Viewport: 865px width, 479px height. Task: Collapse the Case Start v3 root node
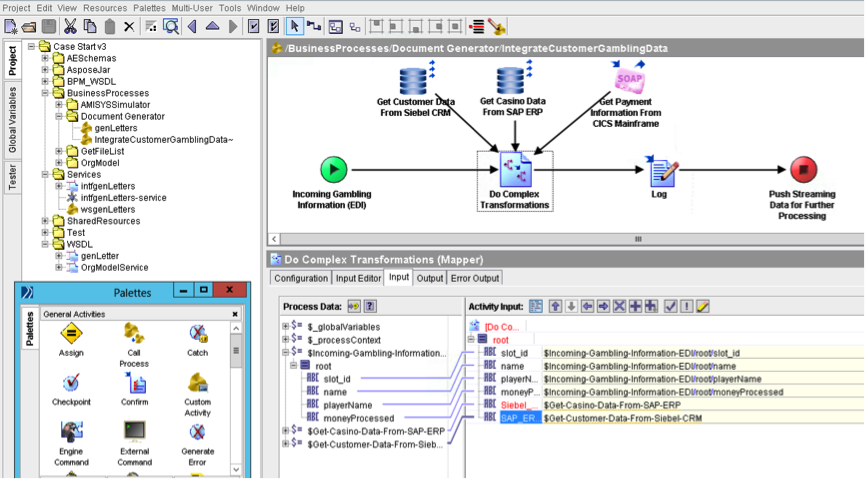[31, 46]
